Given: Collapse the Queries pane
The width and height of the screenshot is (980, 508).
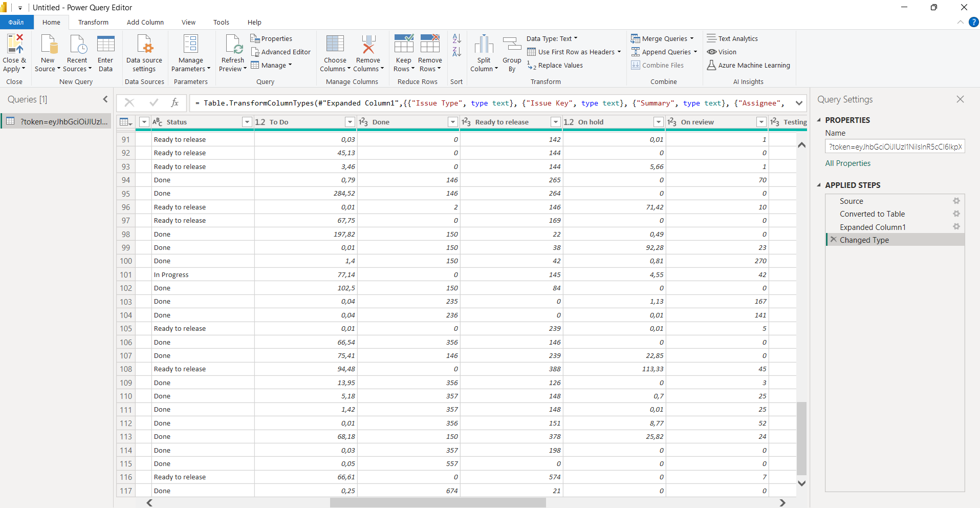Looking at the screenshot, I should (105, 99).
